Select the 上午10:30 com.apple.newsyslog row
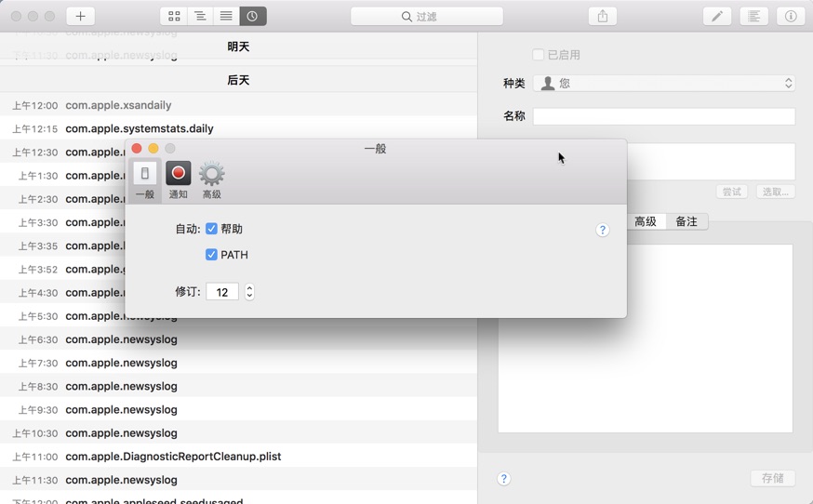 click(238, 433)
